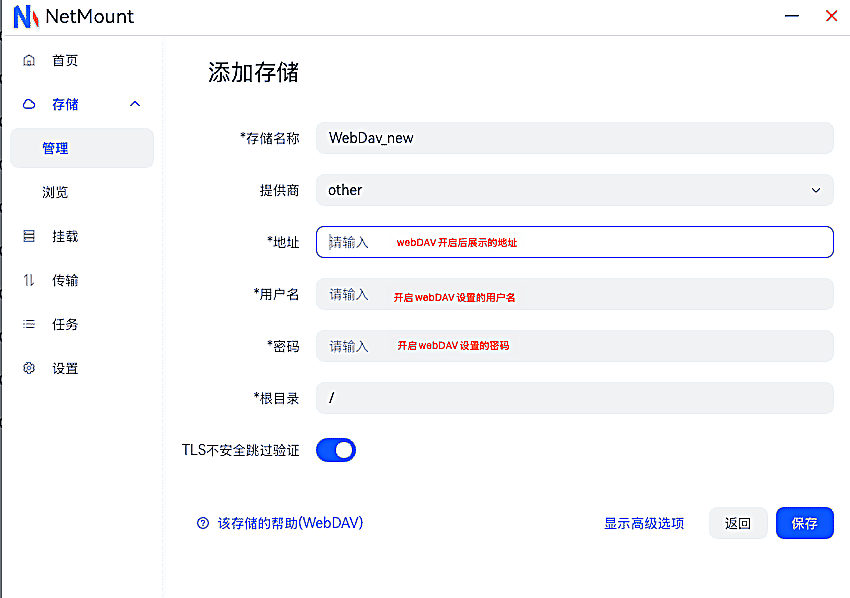The image size is (850, 598).
Task: Click the 返回 button
Action: click(x=738, y=523)
